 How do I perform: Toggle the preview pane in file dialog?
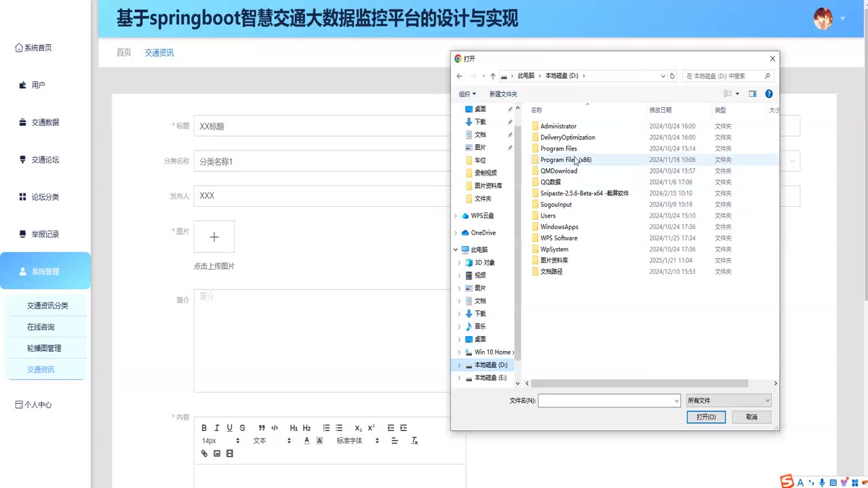(752, 94)
